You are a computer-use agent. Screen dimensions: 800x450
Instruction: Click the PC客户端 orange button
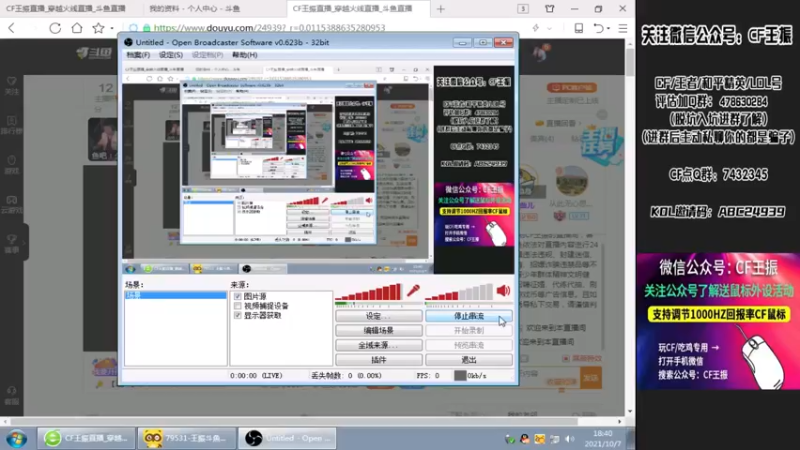click(x=571, y=88)
